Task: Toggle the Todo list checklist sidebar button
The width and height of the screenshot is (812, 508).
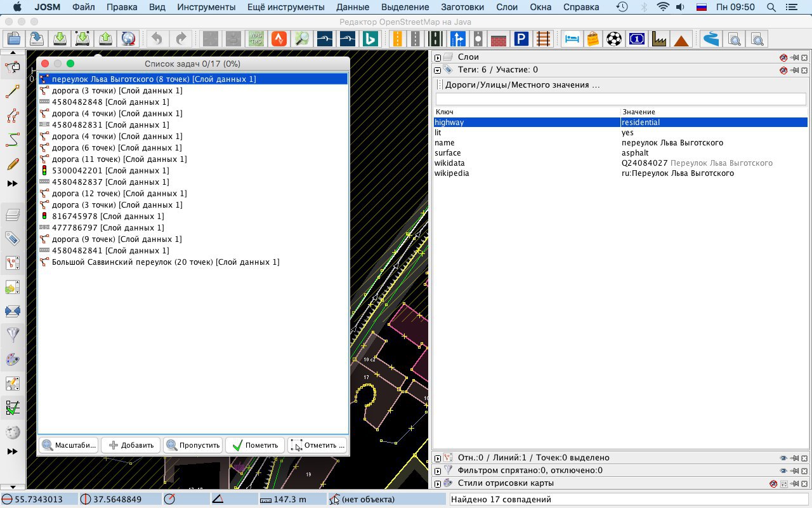Action: [x=13, y=408]
